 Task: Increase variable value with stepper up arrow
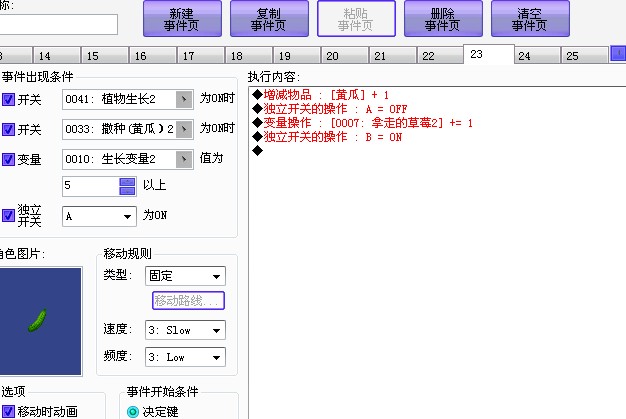pyautogui.click(x=127, y=182)
